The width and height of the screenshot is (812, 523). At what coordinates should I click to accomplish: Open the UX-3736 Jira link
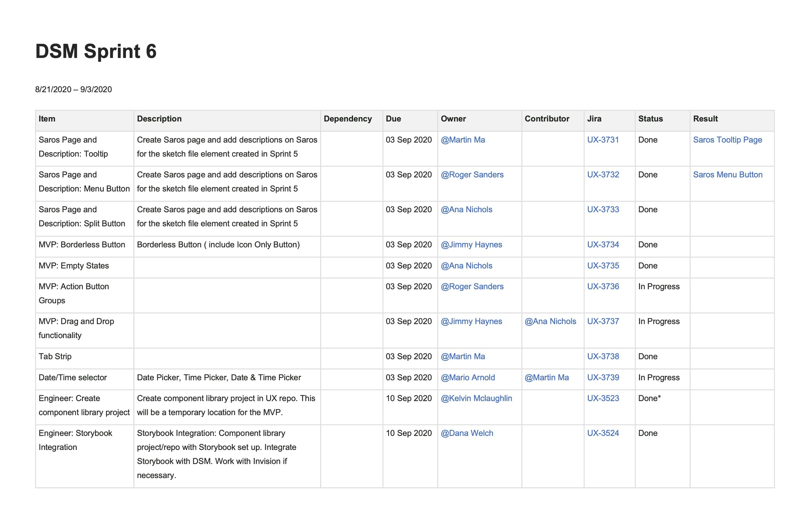point(603,286)
